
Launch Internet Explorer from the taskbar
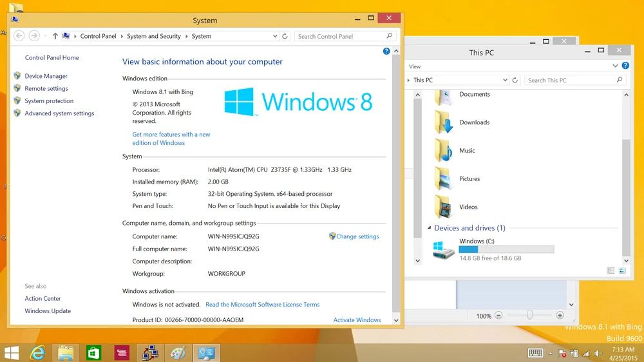click(38, 352)
